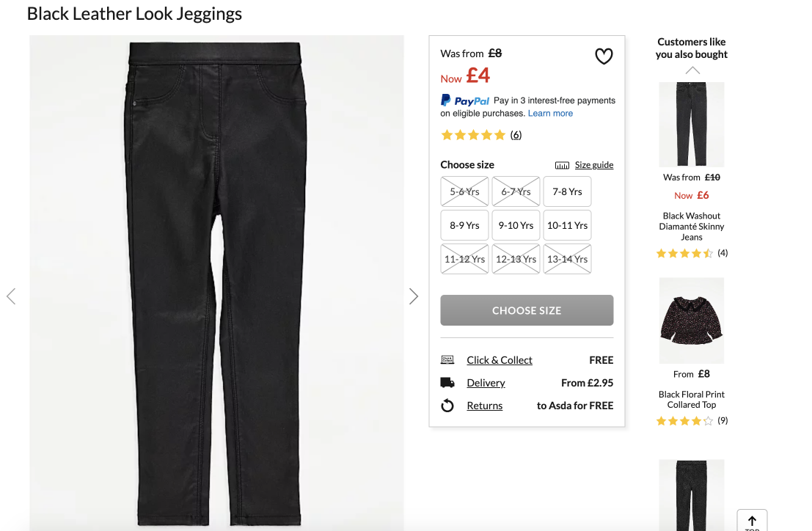Click the five-star rating for the jeggings
Viewport: 812px width, 531px height.
[473, 135]
